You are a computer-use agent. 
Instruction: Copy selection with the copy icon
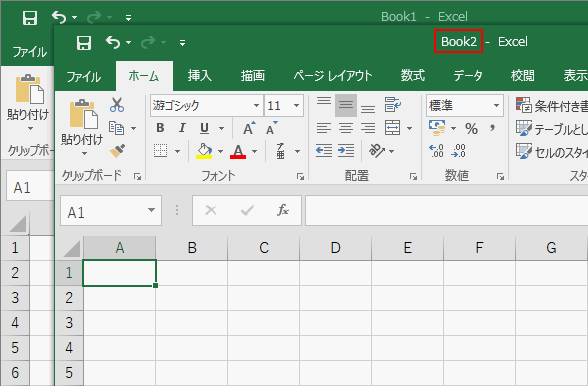117,128
